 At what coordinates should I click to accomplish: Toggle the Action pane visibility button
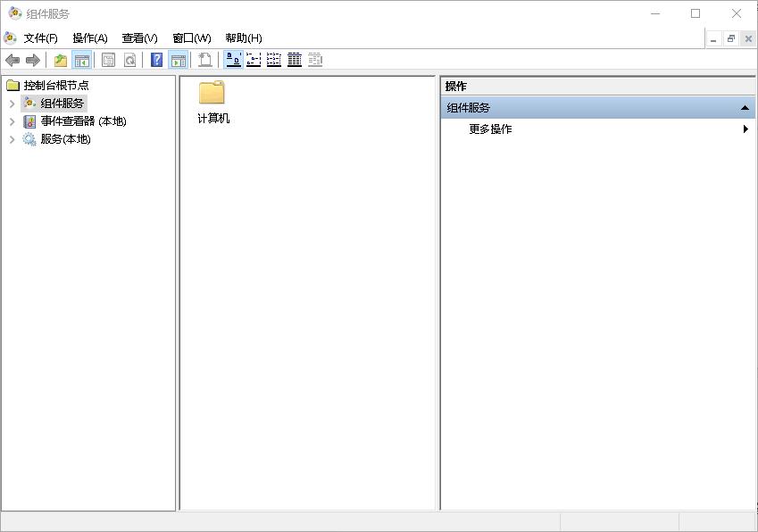click(179, 60)
